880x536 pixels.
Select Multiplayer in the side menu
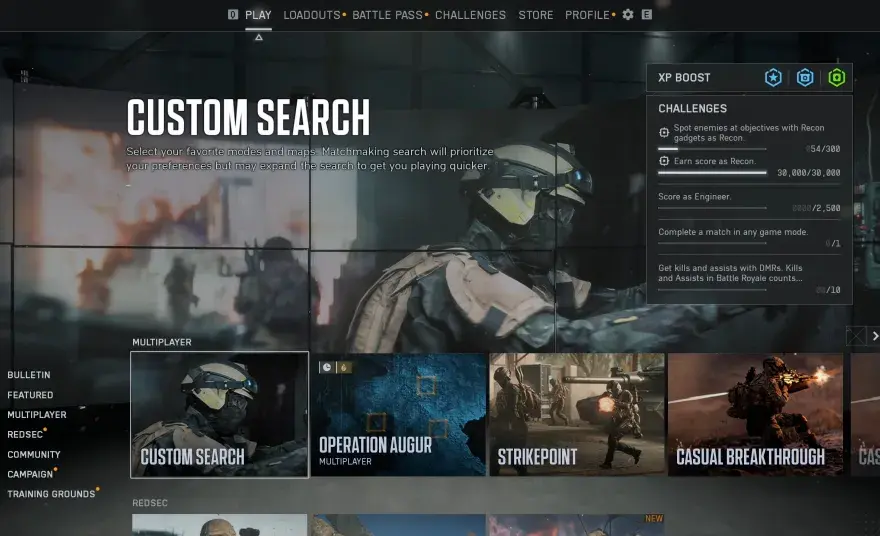pos(37,415)
